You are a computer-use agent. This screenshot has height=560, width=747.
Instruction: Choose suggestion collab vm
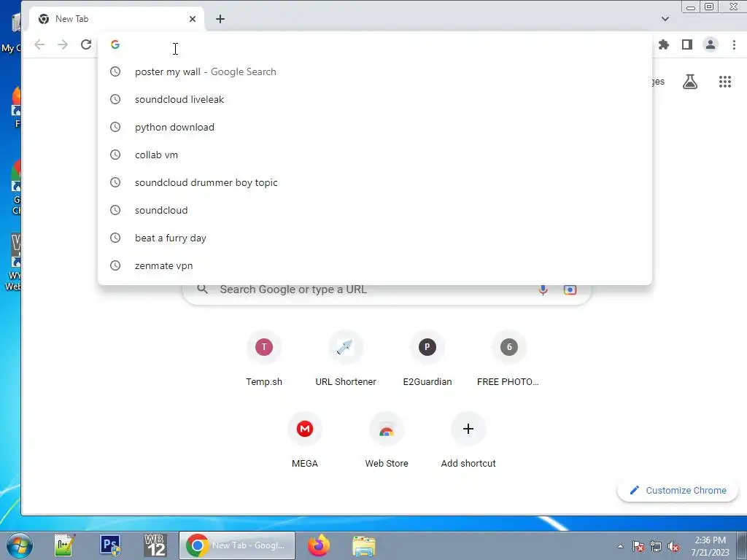(x=374, y=155)
